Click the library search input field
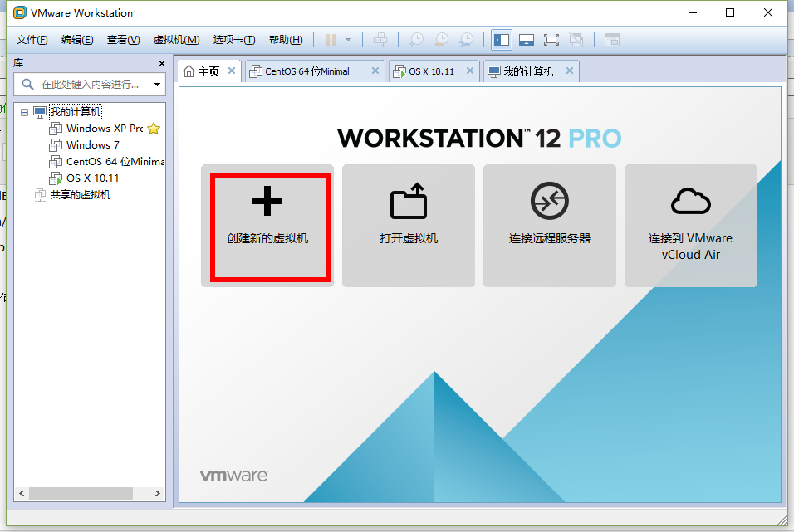Screen dimensions: 794x532 90,84
